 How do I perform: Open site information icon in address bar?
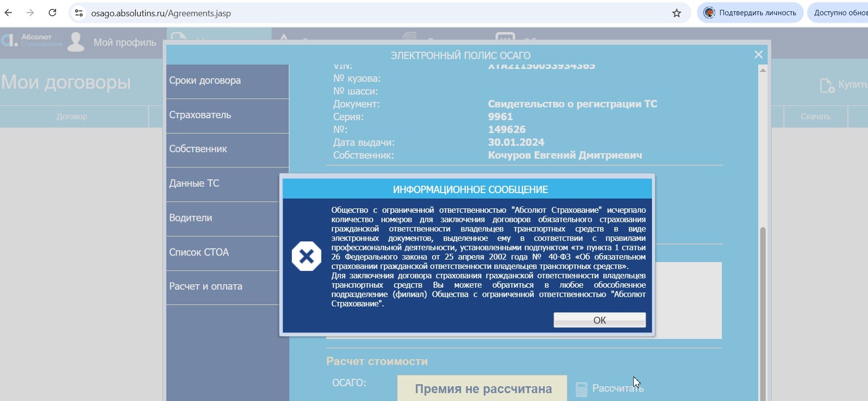[79, 13]
